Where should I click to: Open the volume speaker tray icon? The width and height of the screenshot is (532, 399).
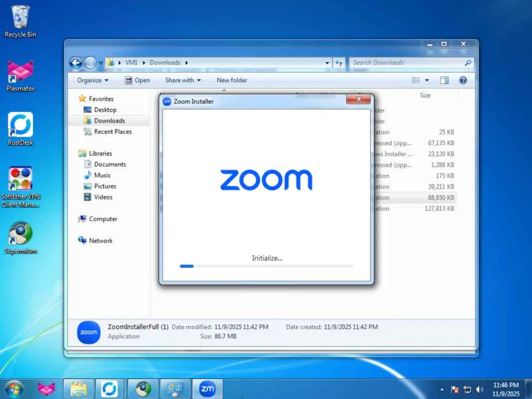pos(480,390)
